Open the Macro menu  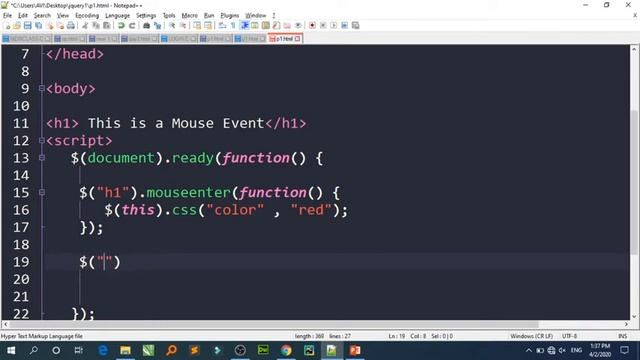[x=189, y=16]
